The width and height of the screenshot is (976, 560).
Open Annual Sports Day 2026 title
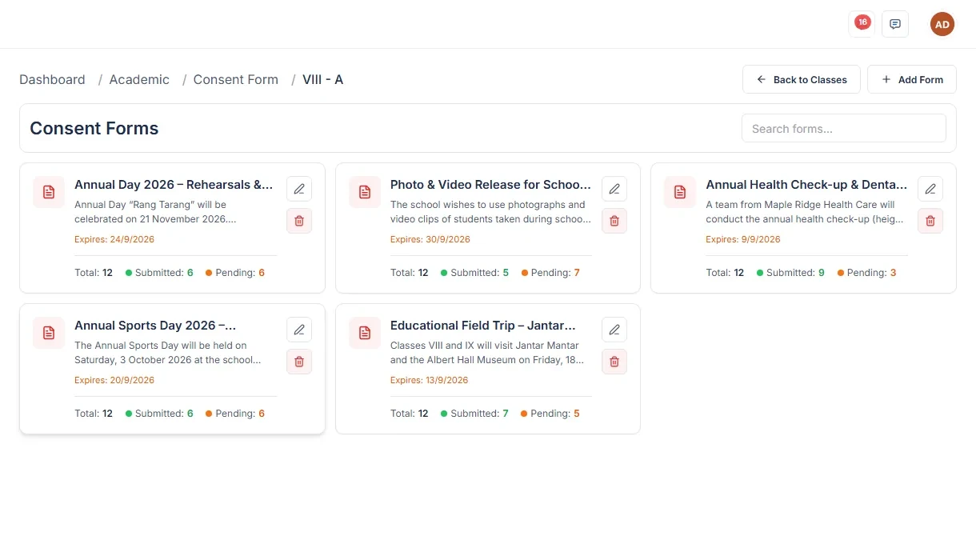(155, 326)
